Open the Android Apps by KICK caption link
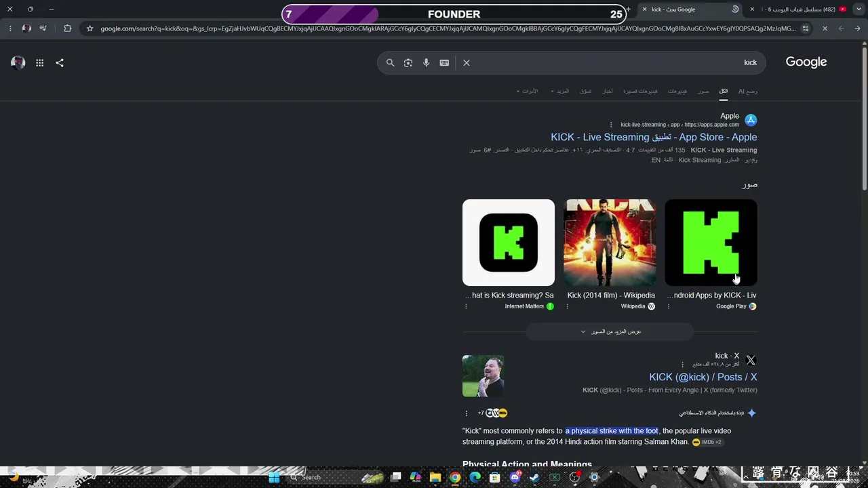Screen dimensions: 868x488 (711, 296)
